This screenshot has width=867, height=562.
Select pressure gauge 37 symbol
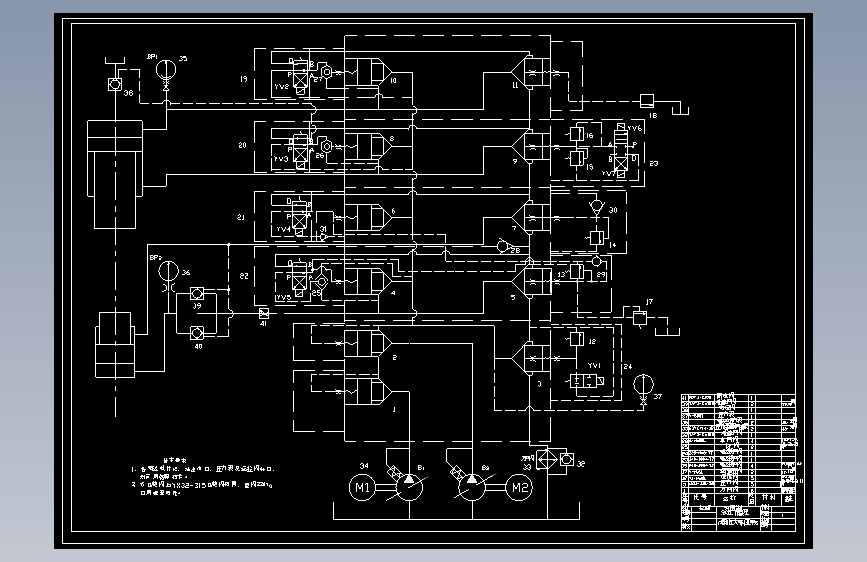[x=643, y=384]
